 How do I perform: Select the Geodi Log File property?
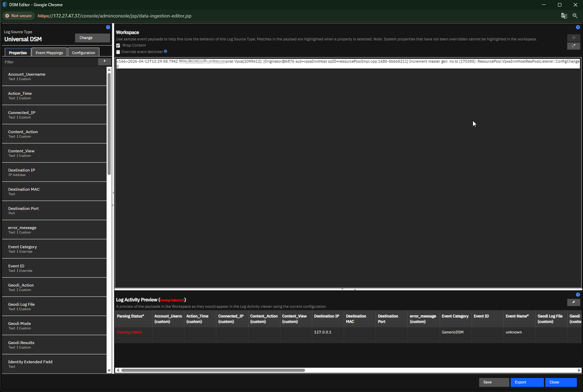click(x=54, y=306)
